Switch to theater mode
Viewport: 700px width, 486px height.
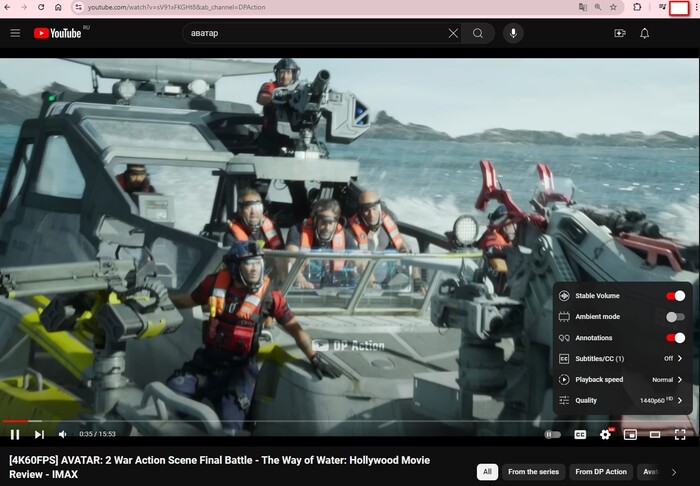[655, 434]
